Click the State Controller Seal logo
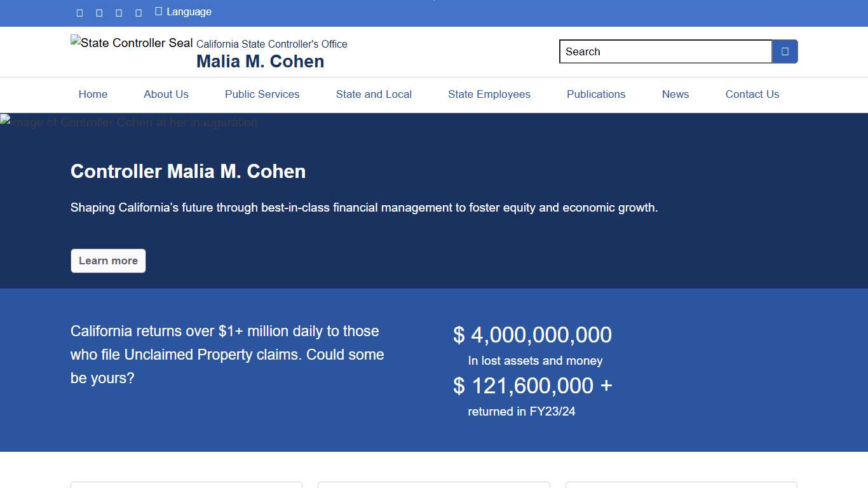This screenshot has width=868, height=488. coord(132,43)
